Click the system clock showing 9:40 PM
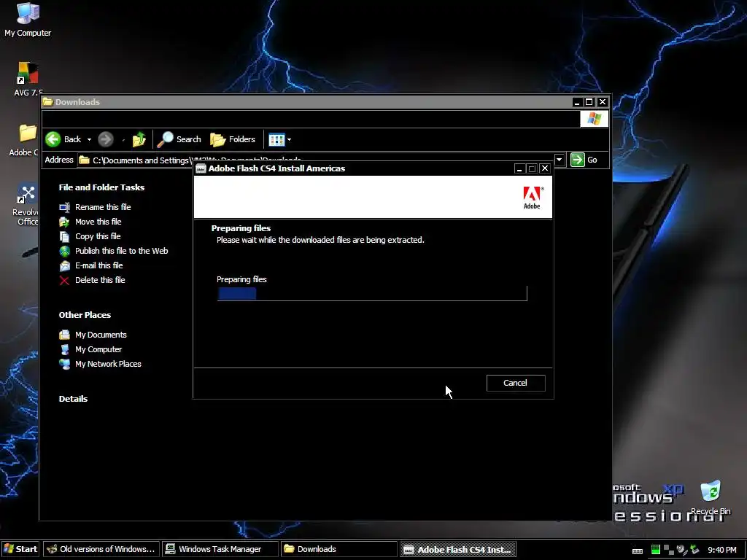 [x=721, y=550]
